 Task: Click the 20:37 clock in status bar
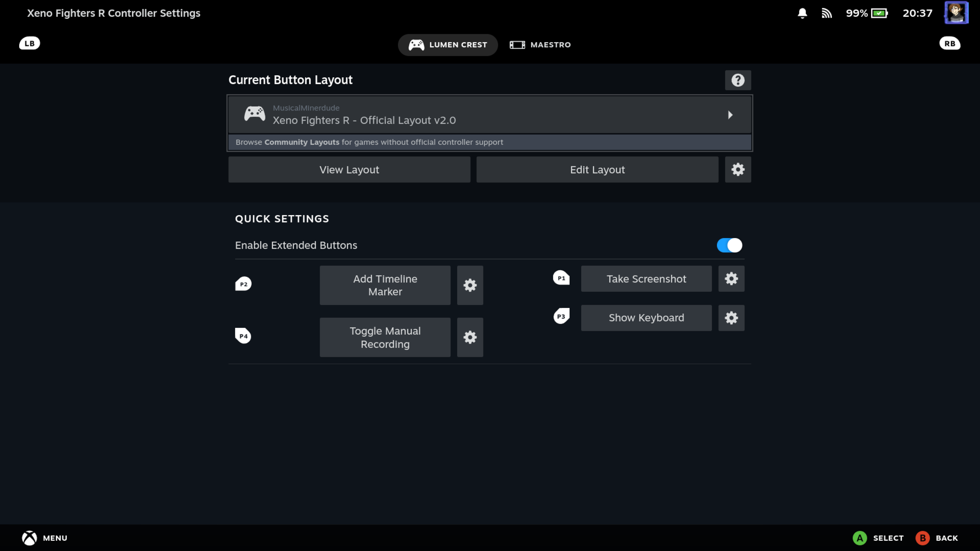917,13
